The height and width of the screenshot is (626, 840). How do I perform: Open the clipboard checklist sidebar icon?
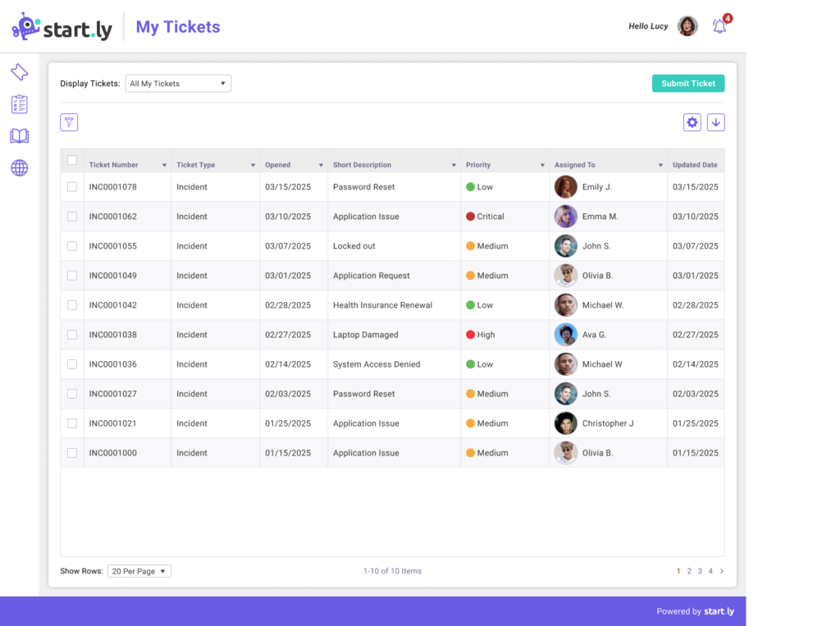[20, 104]
